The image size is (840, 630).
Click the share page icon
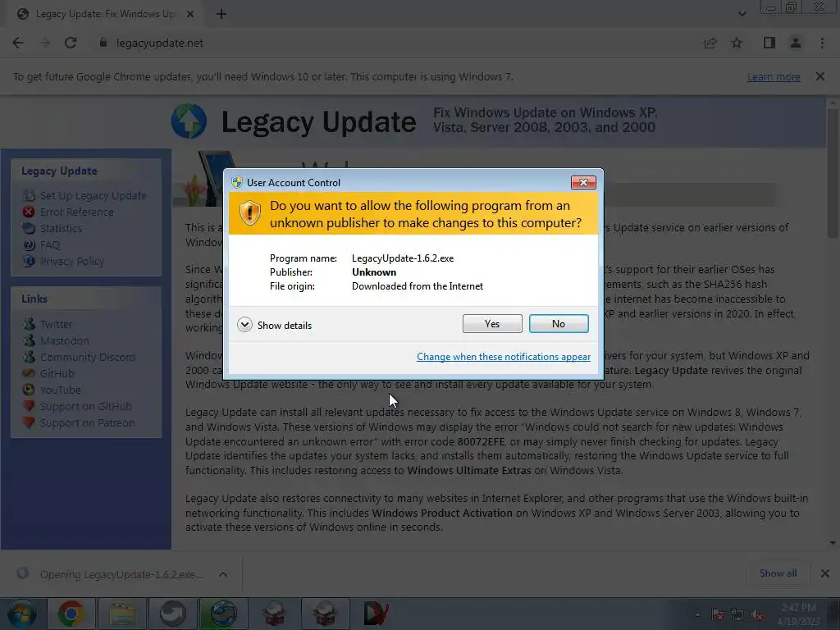[710, 43]
